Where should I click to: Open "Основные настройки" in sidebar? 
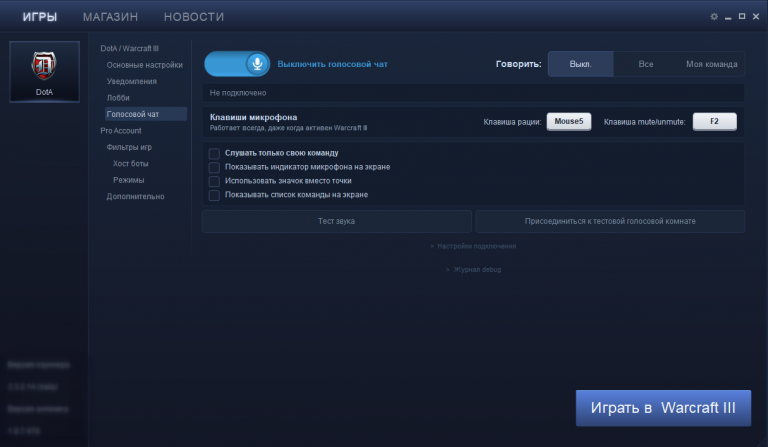click(x=144, y=65)
